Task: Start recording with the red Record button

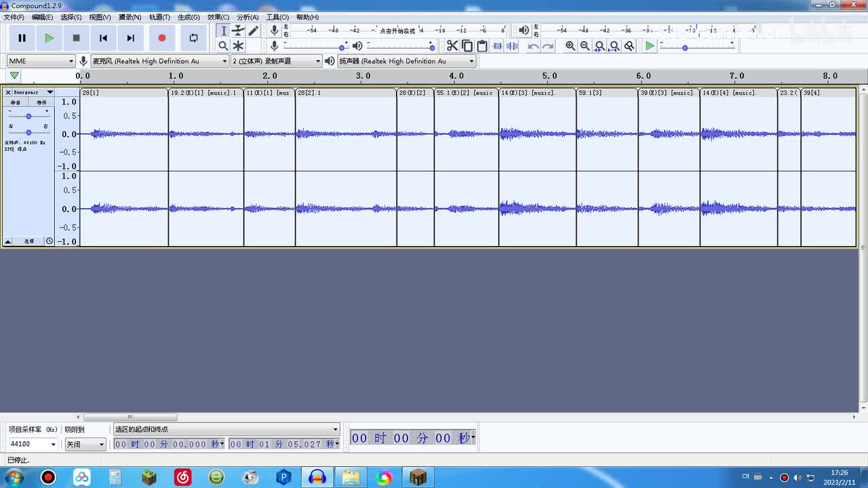Action: [x=161, y=38]
